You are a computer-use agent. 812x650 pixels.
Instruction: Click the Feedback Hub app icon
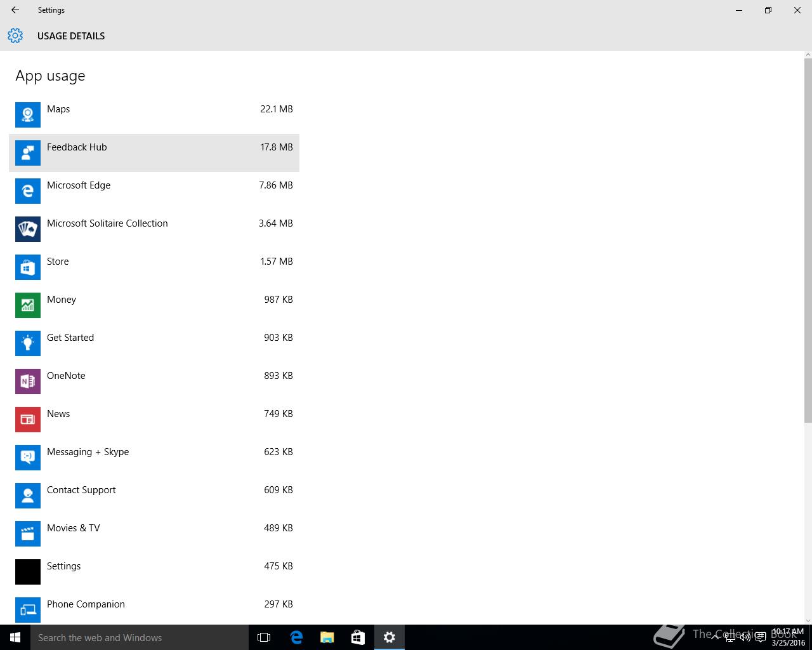click(28, 153)
